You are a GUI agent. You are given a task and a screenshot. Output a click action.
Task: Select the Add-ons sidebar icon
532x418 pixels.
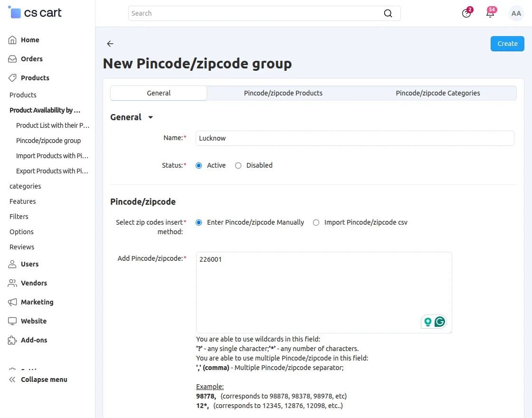pos(11,340)
